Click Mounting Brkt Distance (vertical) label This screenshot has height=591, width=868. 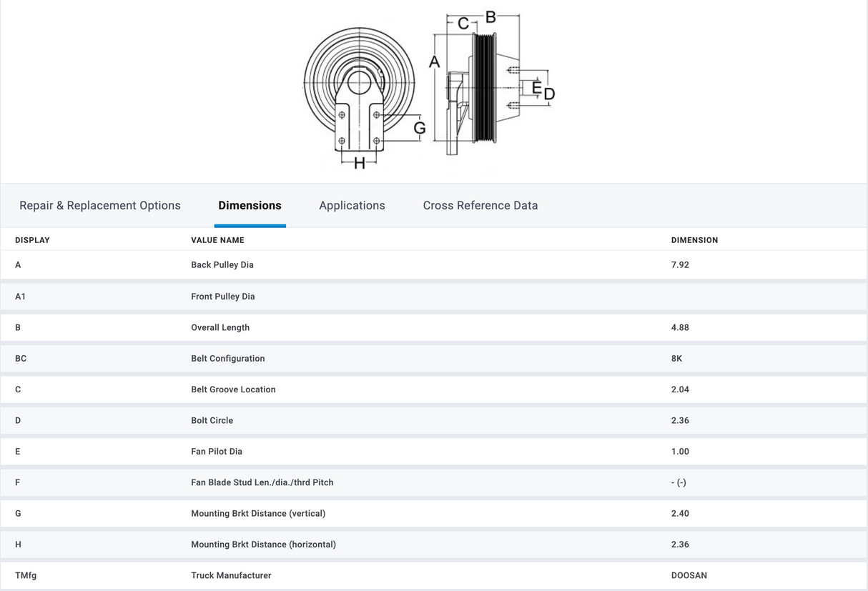coord(258,513)
